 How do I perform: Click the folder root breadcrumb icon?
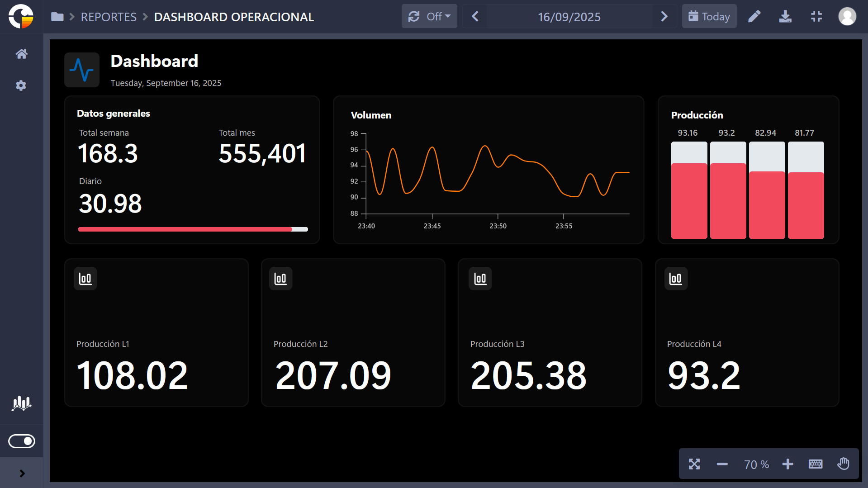click(57, 17)
